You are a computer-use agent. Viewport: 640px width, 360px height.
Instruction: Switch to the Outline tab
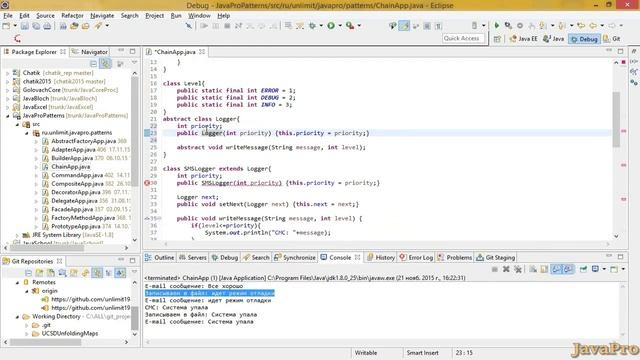(x=160, y=258)
